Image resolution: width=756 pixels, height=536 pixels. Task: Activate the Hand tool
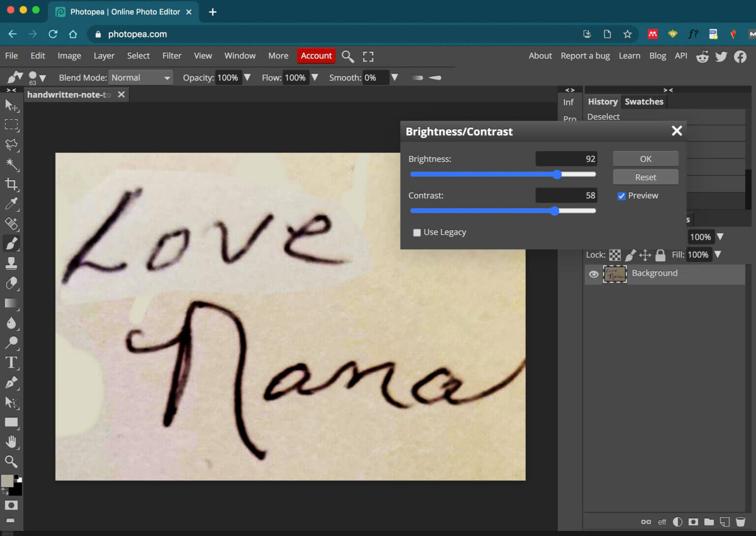click(12, 441)
